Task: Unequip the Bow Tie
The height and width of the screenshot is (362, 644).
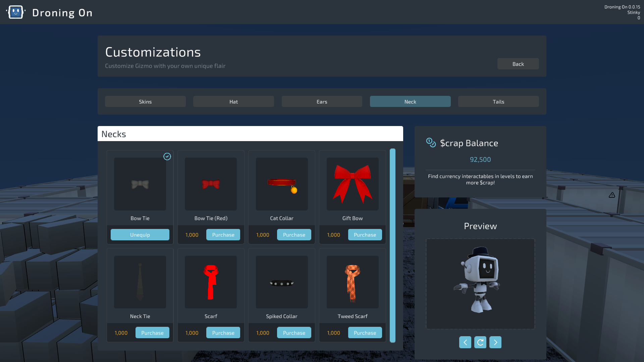Action: [x=140, y=234]
